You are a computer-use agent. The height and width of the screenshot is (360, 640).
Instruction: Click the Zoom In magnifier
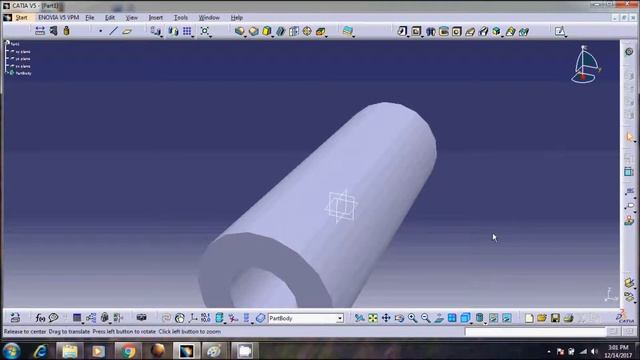(412, 318)
